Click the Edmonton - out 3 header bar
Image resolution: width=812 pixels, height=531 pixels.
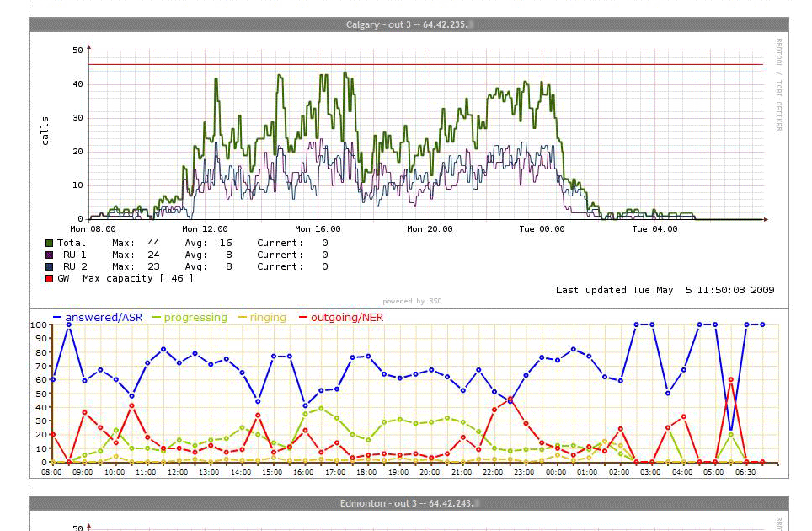pyautogui.click(x=409, y=503)
